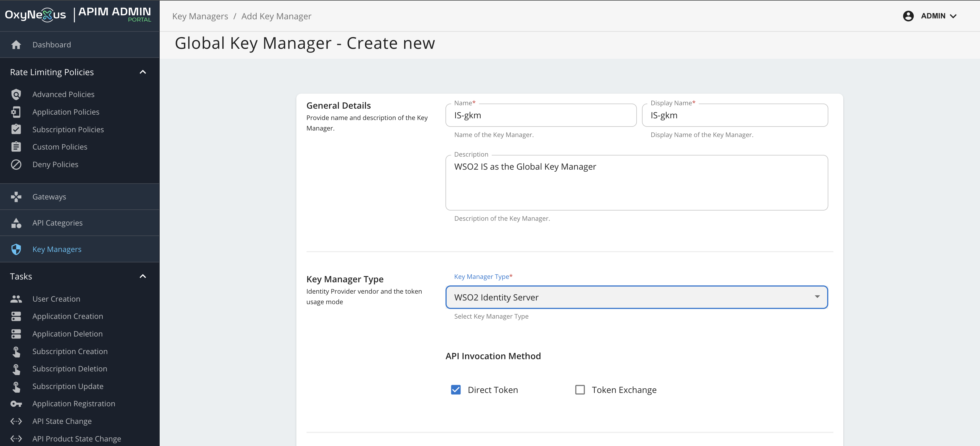
Task: Click the API State Change arrows icon
Action: click(x=16, y=421)
